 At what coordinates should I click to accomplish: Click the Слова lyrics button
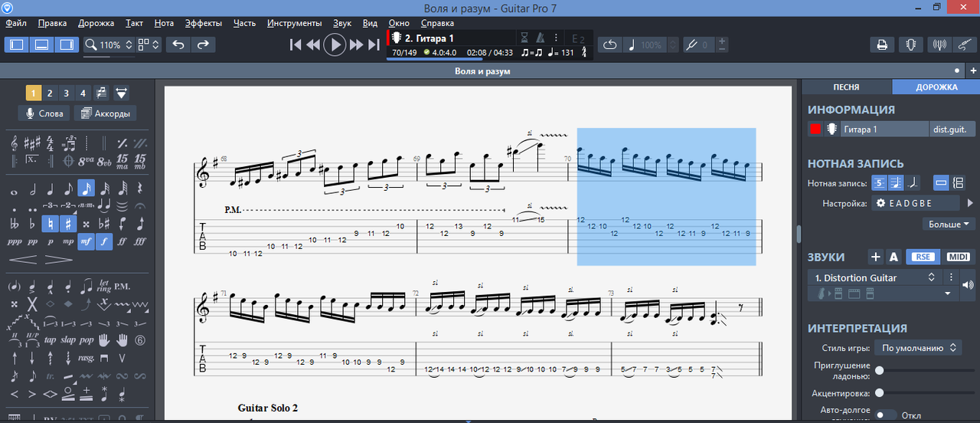[x=44, y=113]
